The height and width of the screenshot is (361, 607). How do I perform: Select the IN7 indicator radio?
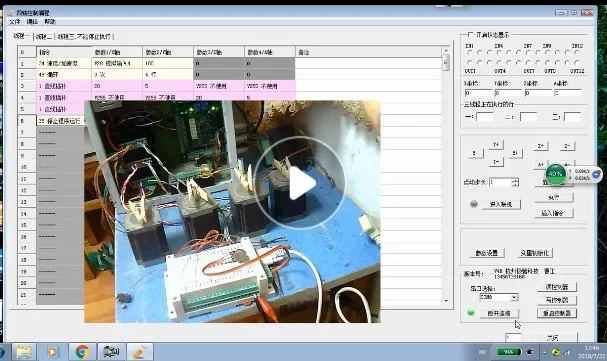(x=528, y=53)
